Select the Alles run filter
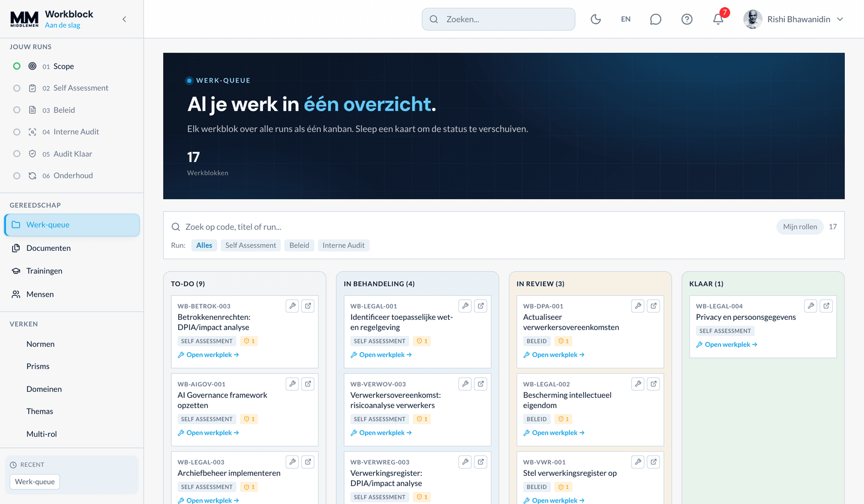Viewport: 864px width, 504px height. 204,245
